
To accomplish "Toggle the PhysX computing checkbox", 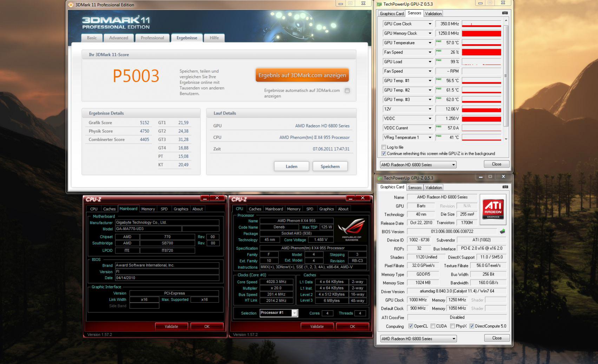I will 453,326.
